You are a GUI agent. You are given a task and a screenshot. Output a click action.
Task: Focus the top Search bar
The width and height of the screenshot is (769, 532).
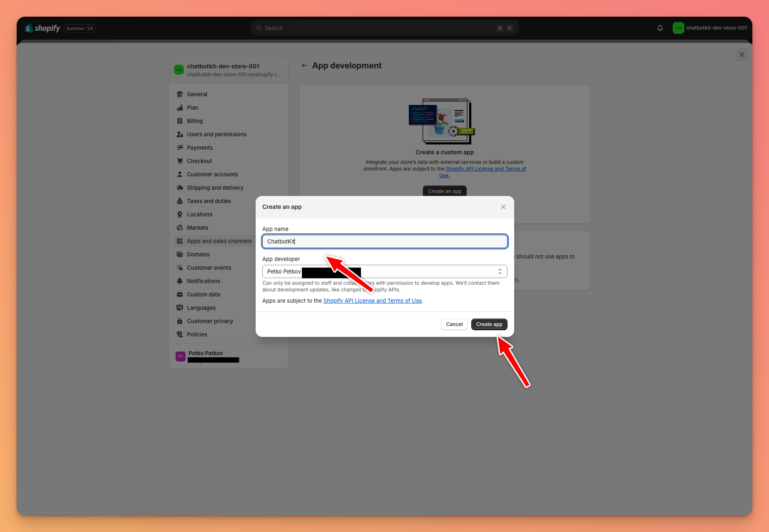[x=384, y=28]
